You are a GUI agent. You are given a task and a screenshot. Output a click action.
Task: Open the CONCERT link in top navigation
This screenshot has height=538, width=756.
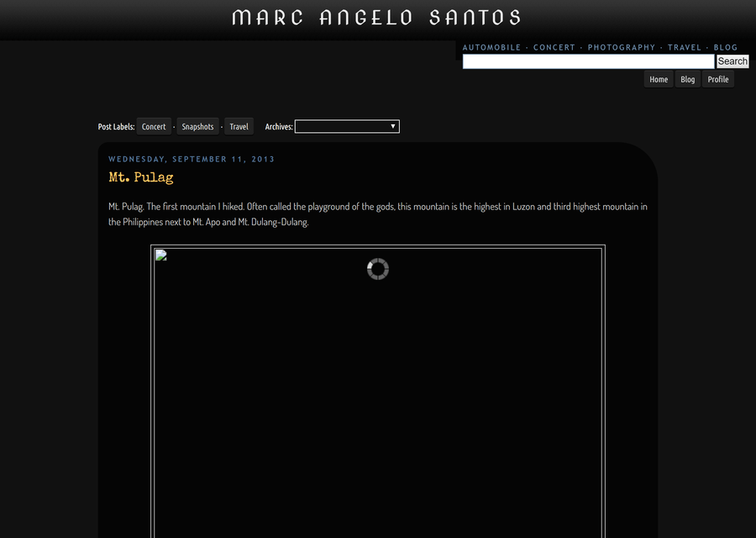pos(554,48)
